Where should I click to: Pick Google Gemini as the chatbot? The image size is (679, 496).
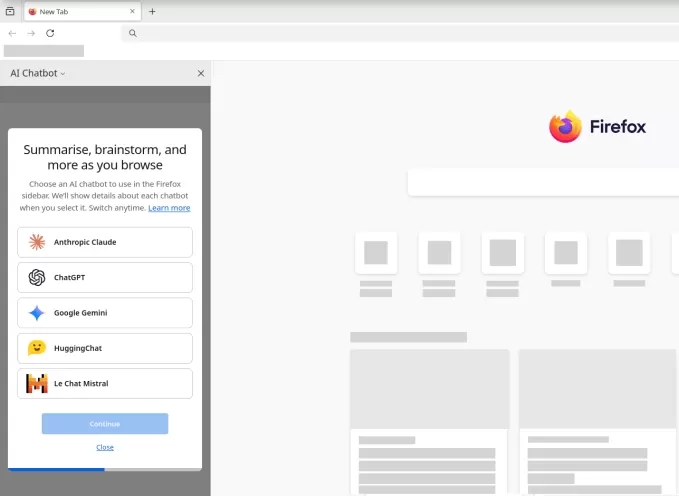point(105,313)
